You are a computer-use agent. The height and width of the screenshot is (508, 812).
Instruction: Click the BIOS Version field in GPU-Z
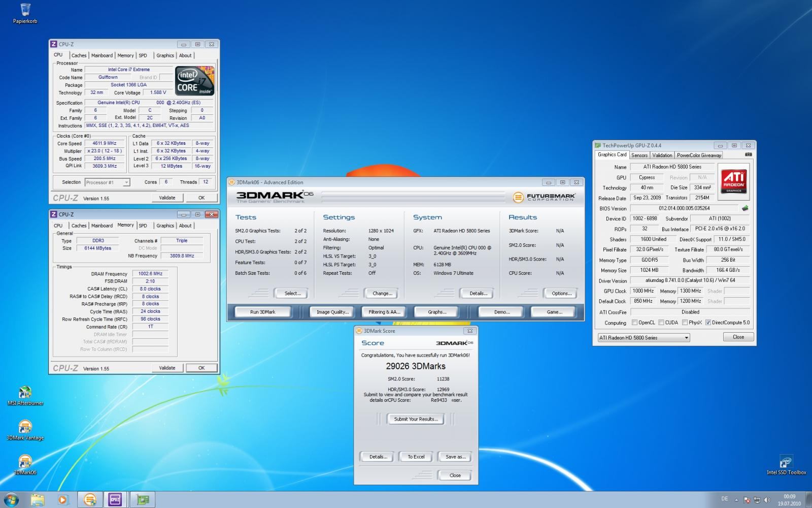pyautogui.click(x=684, y=208)
